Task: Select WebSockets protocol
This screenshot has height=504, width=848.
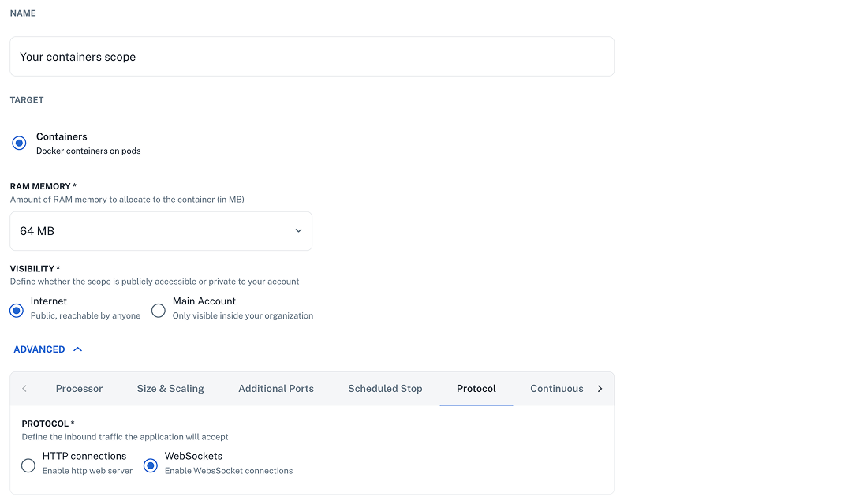Action: (x=150, y=465)
